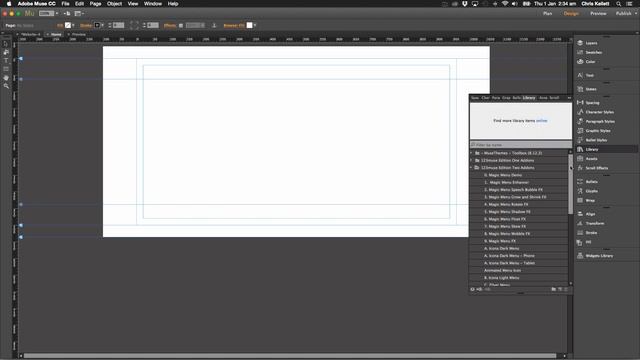Click the canvas horizontal scrollbar
Image resolution: width=640 pixels, height=360 pixels.
pyautogui.click(x=290, y=356)
